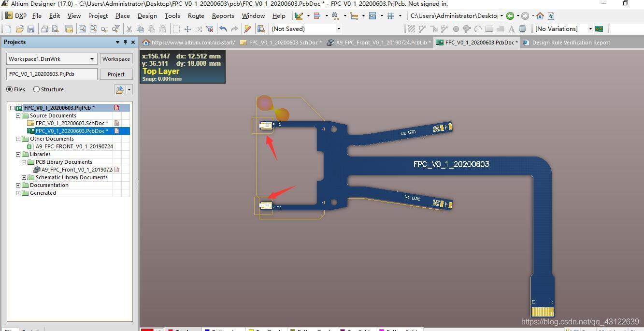Open the Projects panel options arrow
The image size is (644, 331).
tap(117, 42)
